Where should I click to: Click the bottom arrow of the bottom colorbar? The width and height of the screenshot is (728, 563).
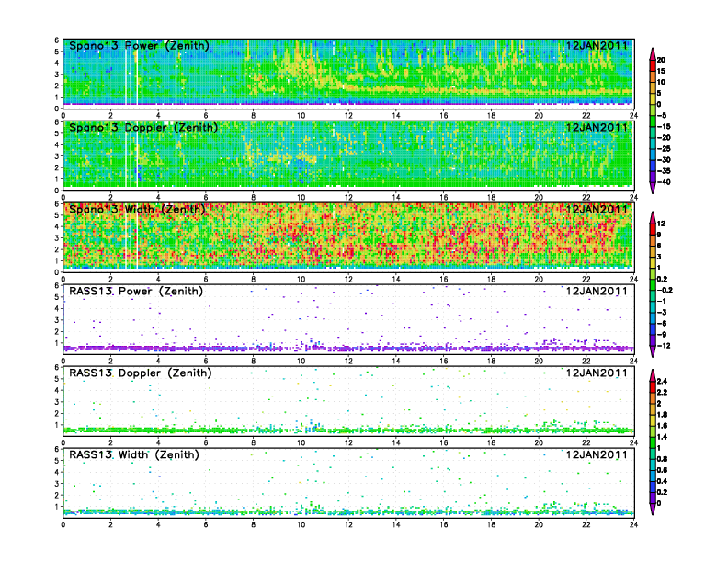click(653, 510)
